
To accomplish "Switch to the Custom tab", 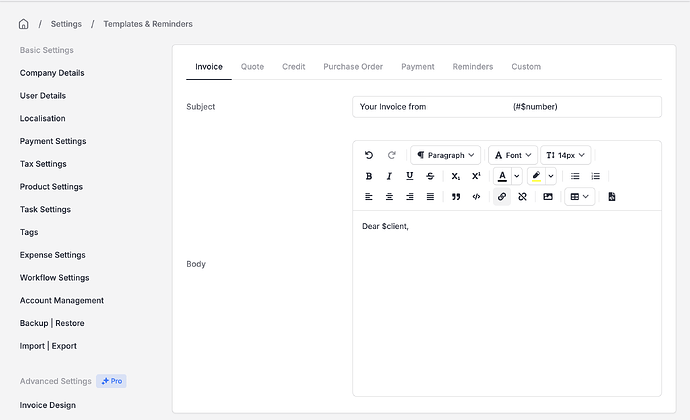I will tap(526, 67).
